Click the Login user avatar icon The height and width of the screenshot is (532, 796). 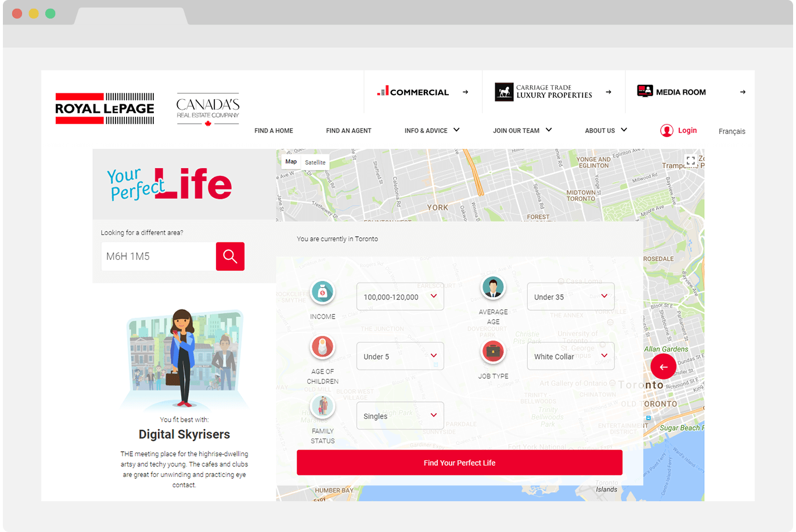coord(667,131)
